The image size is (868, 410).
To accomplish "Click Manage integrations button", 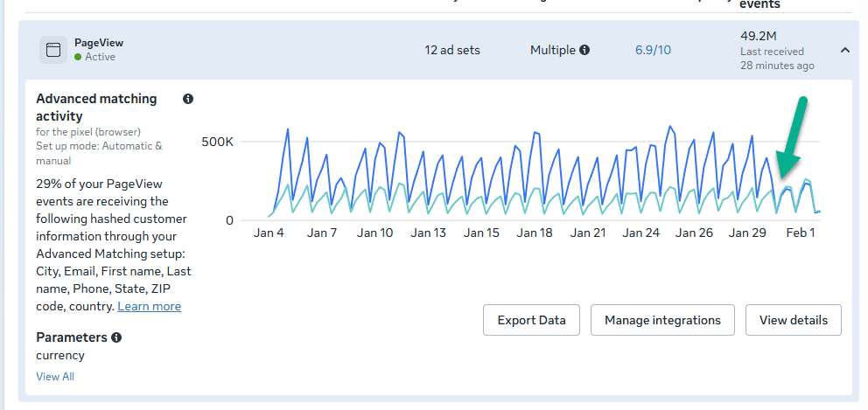I will coord(662,320).
